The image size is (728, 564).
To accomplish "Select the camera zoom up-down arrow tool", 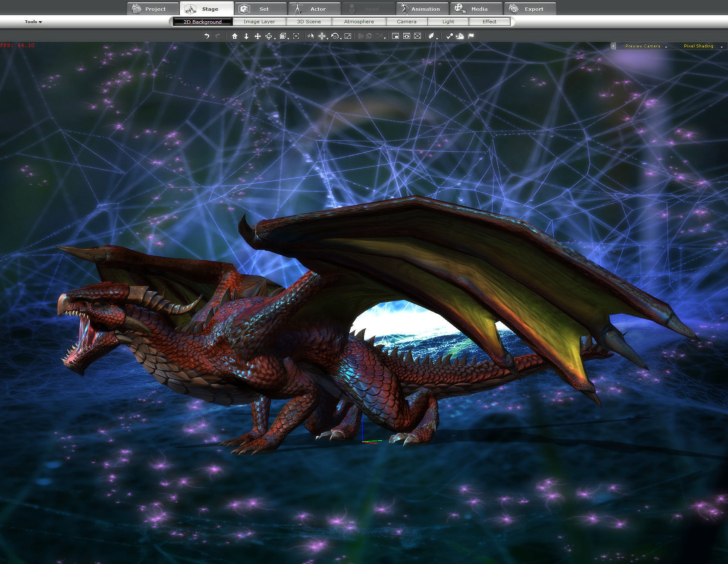I will [x=246, y=36].
